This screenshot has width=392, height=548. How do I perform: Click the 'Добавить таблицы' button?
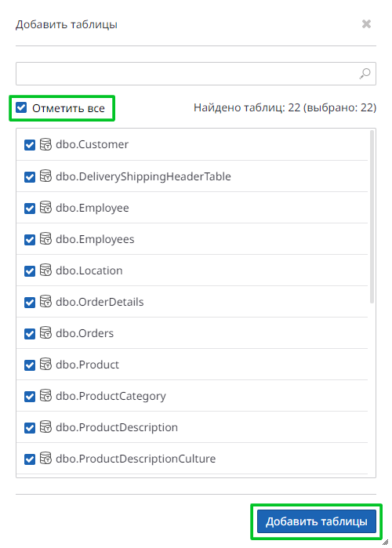[x=317, y=521]
